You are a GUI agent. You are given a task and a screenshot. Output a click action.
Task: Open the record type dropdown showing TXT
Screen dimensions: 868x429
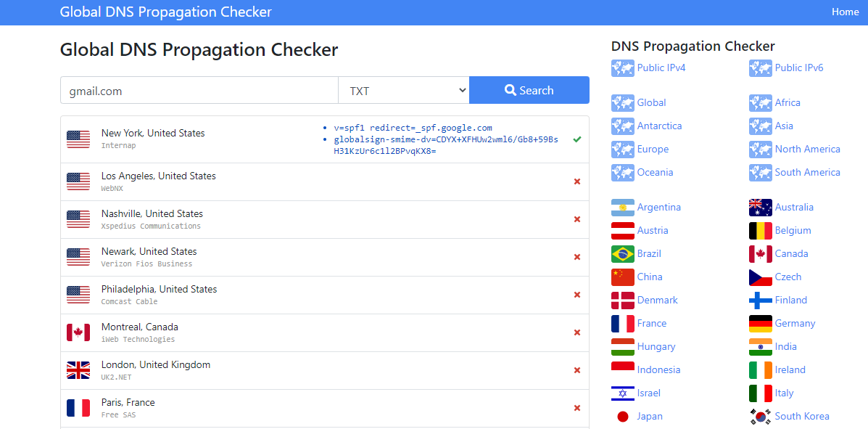403,90
